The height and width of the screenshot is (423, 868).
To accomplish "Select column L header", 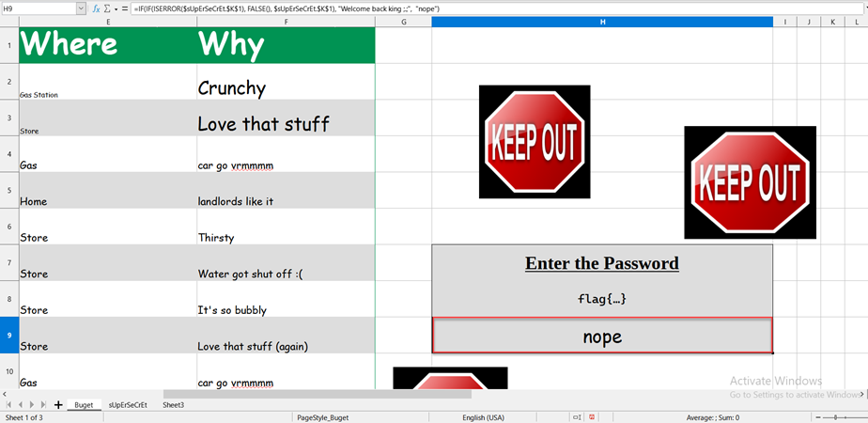I will [x=857, y=22].
